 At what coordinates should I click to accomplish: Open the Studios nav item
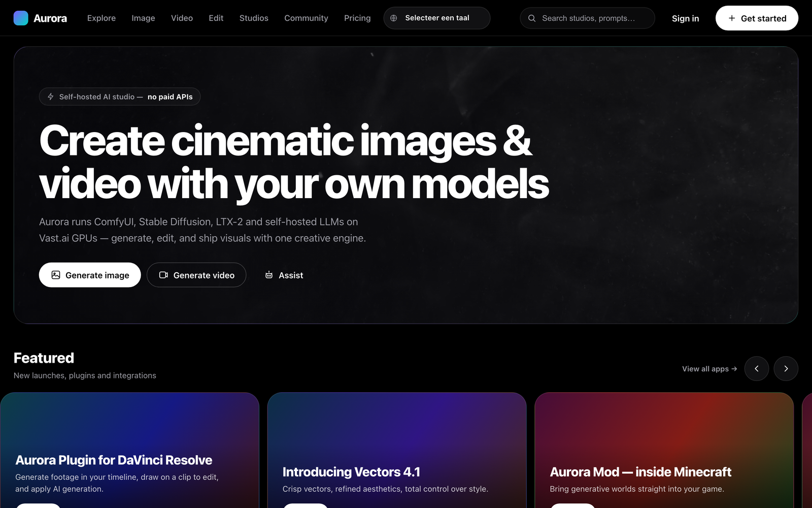coord(254,18)
